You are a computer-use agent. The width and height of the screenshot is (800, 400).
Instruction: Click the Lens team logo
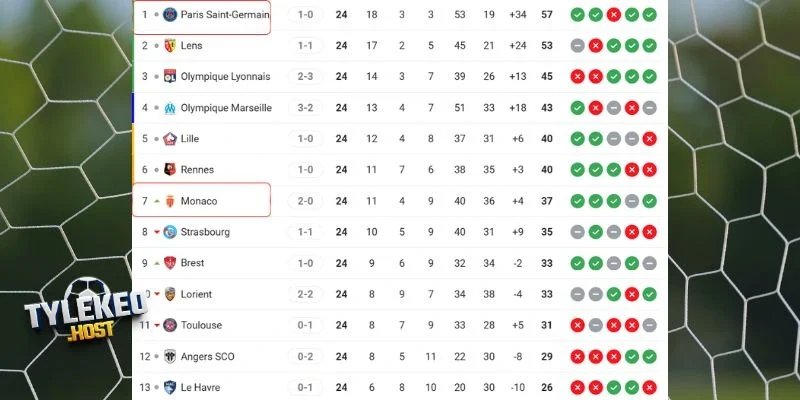[169, 46]
